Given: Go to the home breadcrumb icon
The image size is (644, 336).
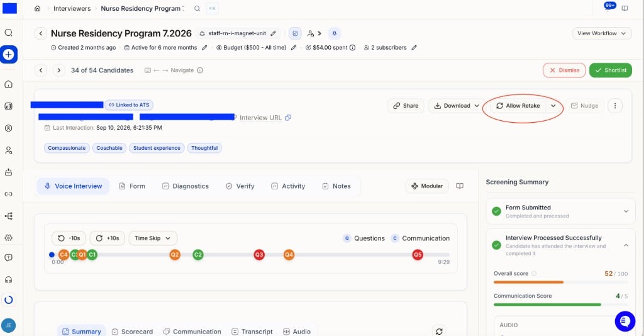Looking at the screenshot, I should [x=37, y=8].
